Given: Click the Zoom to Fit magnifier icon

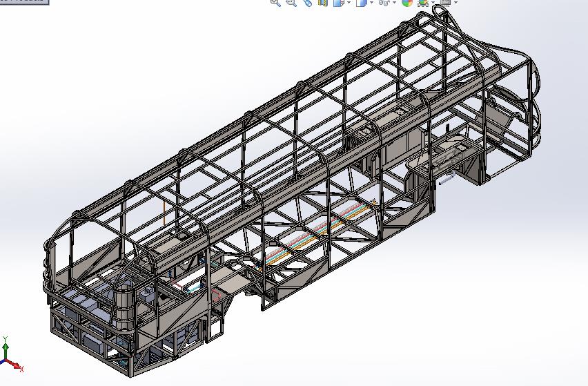Looking at the screenshot, I should pos(275,2).
